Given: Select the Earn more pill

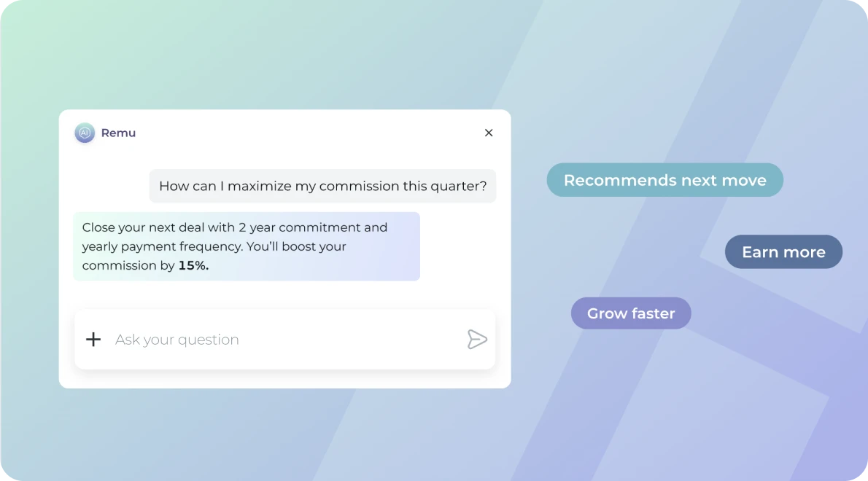Looking at the screenshot, I should coord(784,252).
